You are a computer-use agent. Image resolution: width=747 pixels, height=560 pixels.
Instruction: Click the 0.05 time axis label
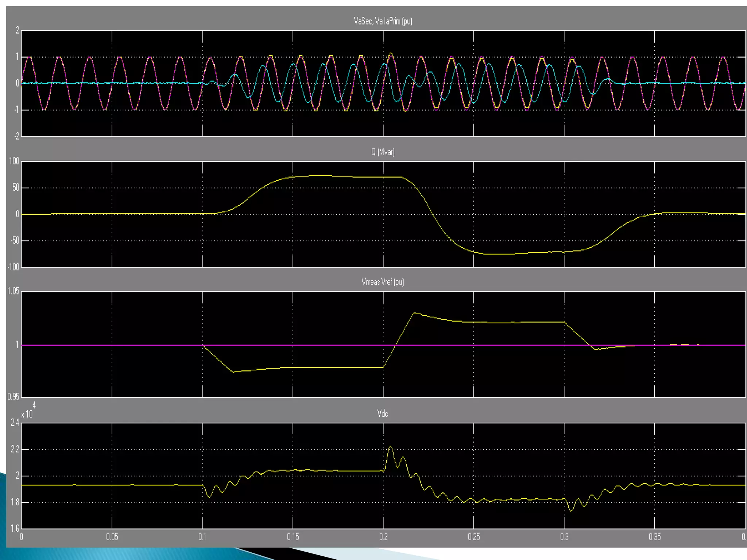pos(112,537)
